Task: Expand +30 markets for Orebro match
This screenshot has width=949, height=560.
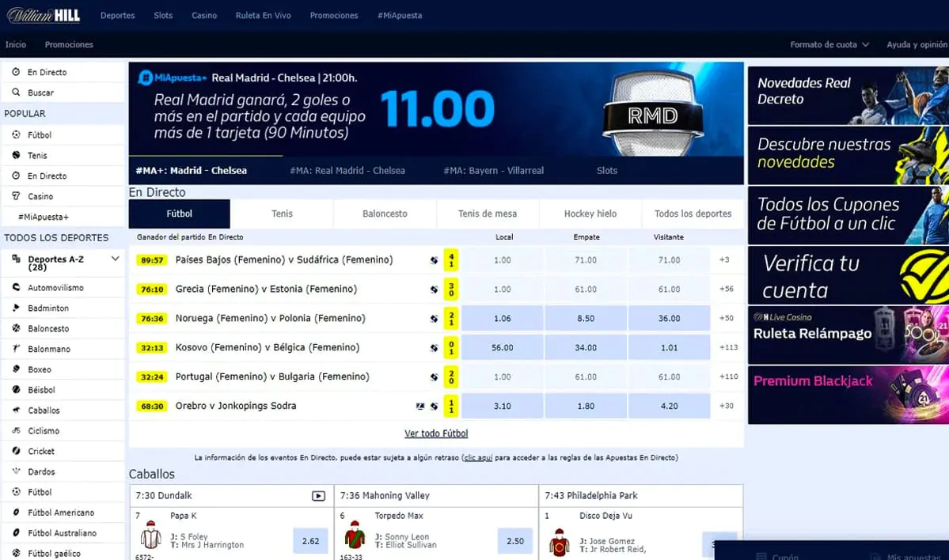Action: coord(727,406)
